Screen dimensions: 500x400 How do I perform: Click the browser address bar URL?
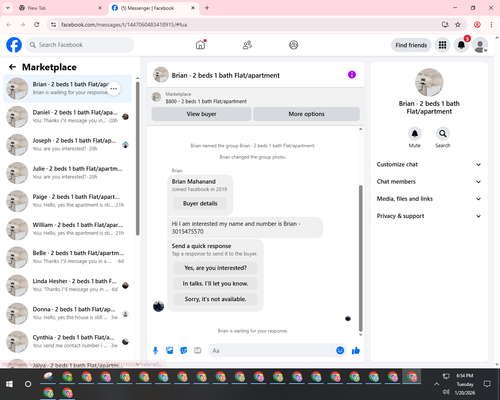pyautogui.click(x=124, y=25)
